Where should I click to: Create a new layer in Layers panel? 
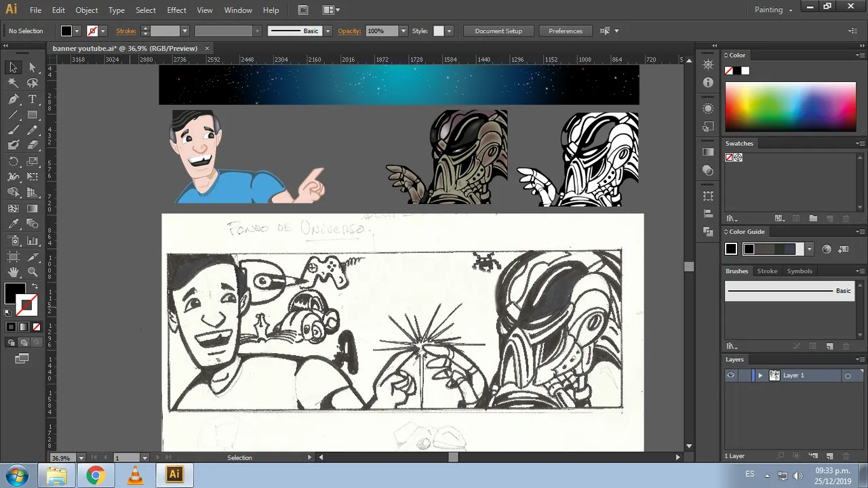tap(829, 456)
